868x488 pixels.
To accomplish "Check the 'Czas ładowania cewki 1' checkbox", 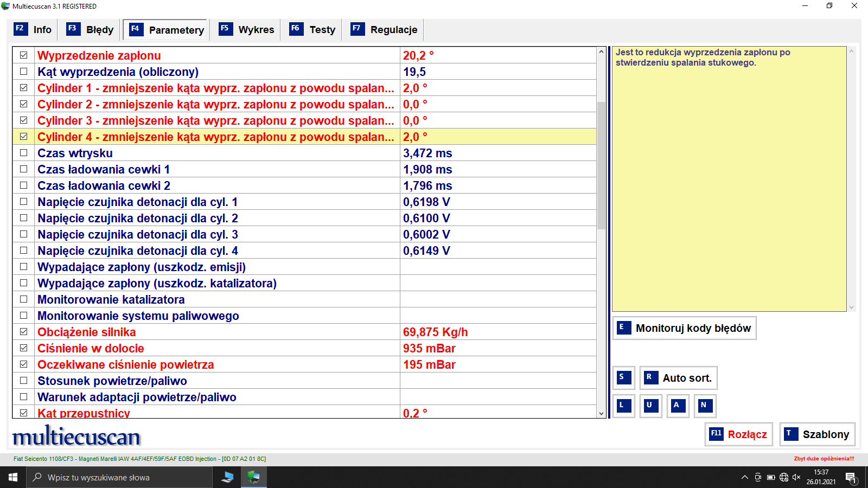I will coord(23,169).
